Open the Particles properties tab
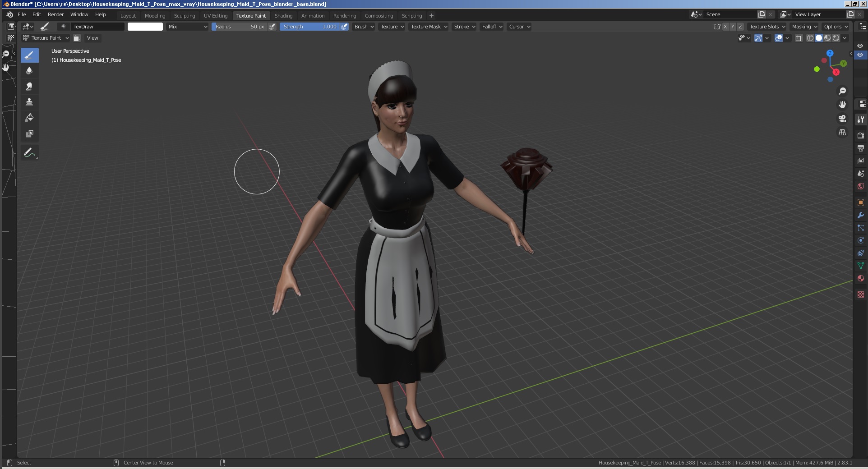 pos(861,228)
